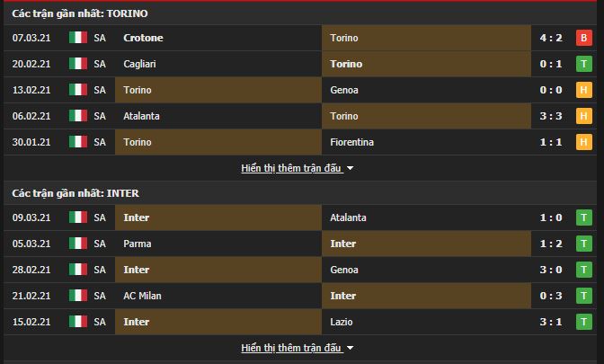Click the Italy flag on the 07.03.21 match row
604x364 pixels.
(78, 38)
